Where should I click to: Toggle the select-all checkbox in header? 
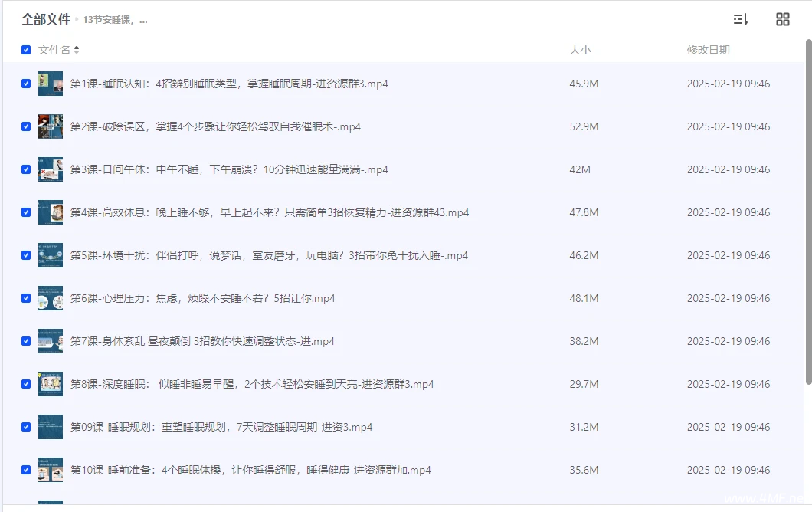coord(26,50)
